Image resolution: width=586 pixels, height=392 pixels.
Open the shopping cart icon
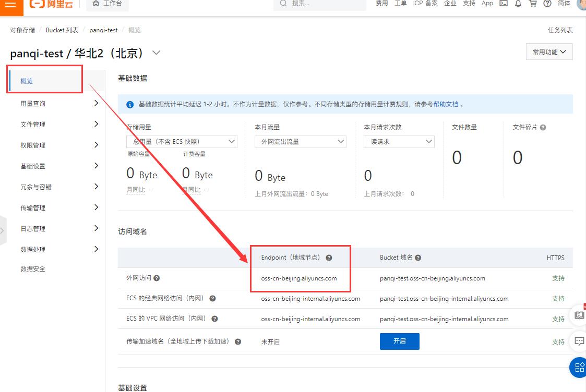coord(533,3)
